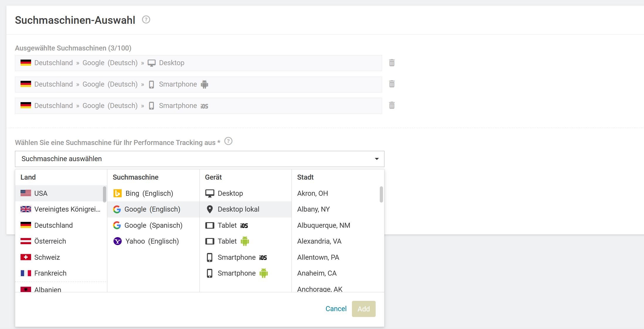Trash the iOS Smartphone search engine entry
The image size is (644, 329).
[392, 105]
